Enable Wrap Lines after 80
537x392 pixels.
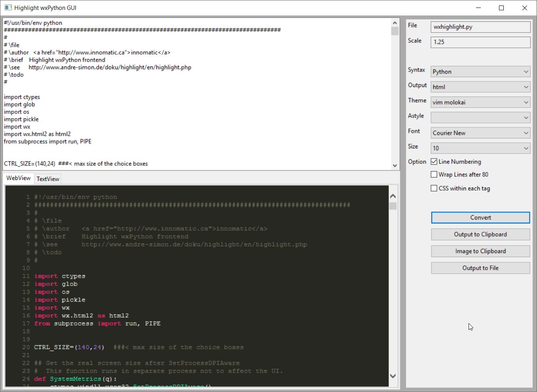coord(434,174)
